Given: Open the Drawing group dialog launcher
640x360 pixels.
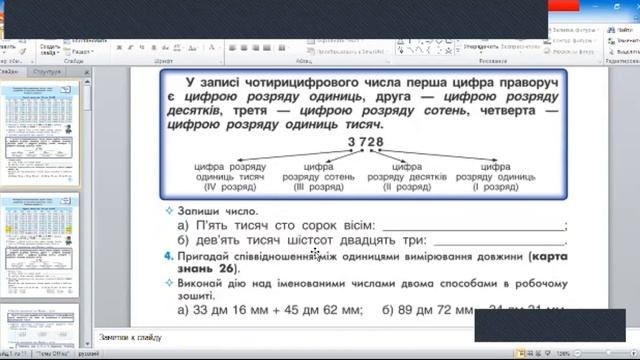Looking at the screenshot, I should click(600, 62).
